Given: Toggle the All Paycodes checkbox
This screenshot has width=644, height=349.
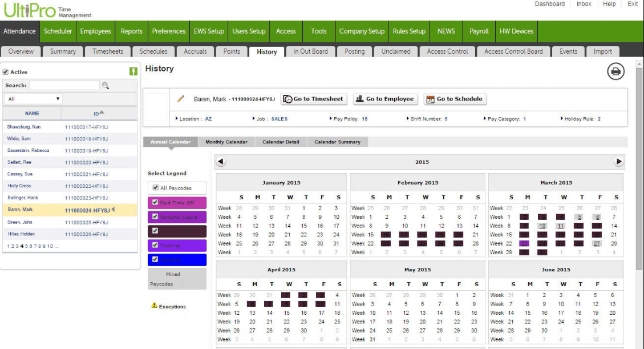Looking at the screenshot, I should pyautogui.click(x=155, y=188).
